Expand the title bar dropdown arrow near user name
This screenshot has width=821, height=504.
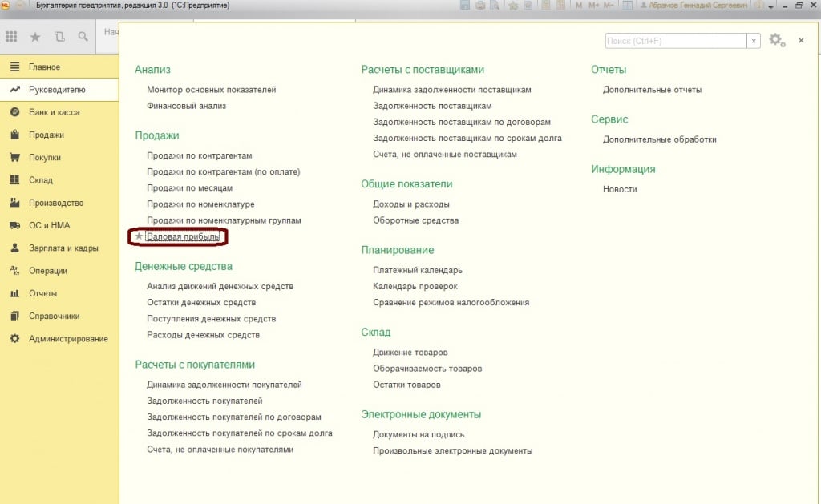tap(770, 6)
